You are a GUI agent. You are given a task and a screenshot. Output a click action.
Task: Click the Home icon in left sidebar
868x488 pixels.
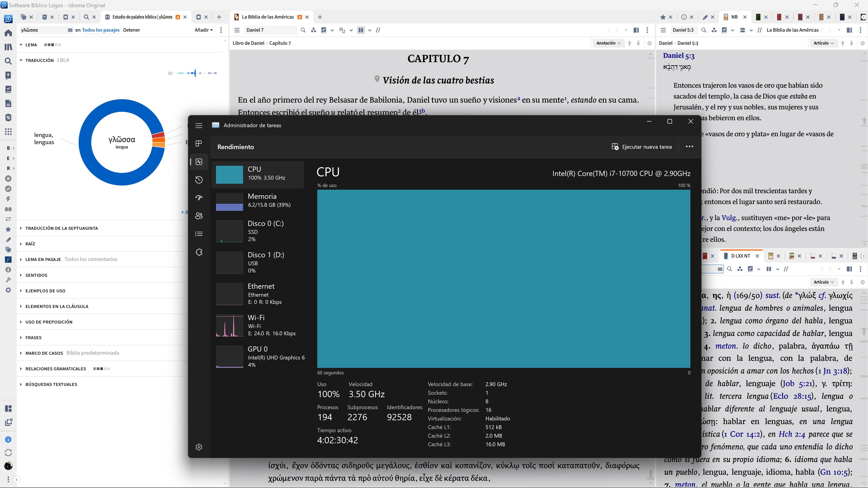[x=8, y=33]
